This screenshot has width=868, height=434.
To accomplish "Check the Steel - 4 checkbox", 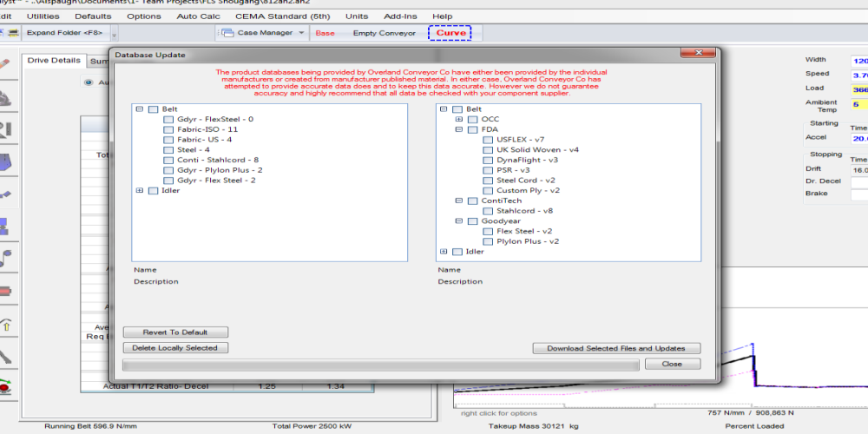I will pyautogui.click(x=168, y=150).
